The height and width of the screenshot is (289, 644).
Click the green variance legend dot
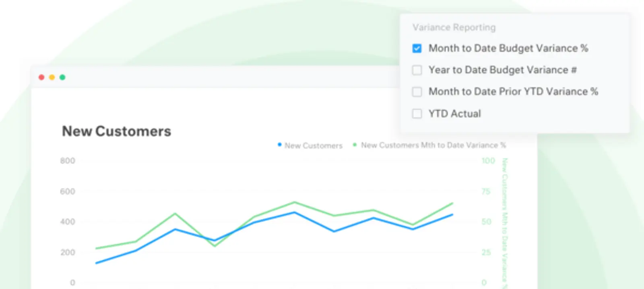pos(354,145)
